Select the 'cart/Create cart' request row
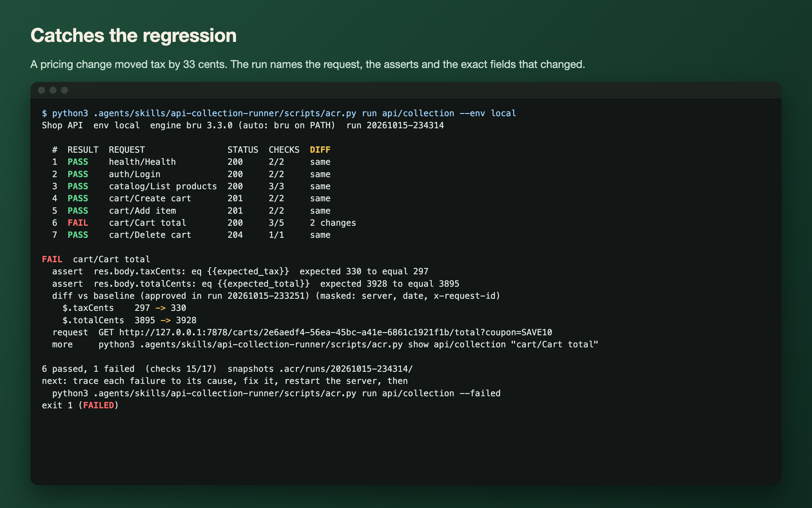The height and width of the screenshot is (508, 812). pos(191,198)
